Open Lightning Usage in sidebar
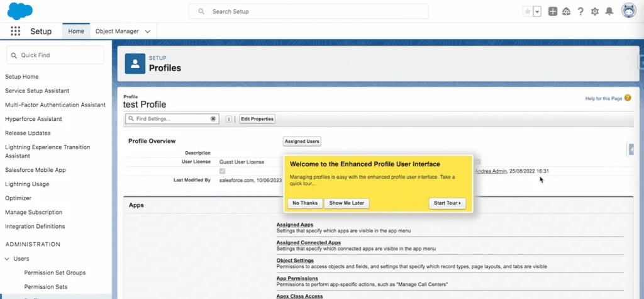Screen dimensions: 644x299 (27, 184)
